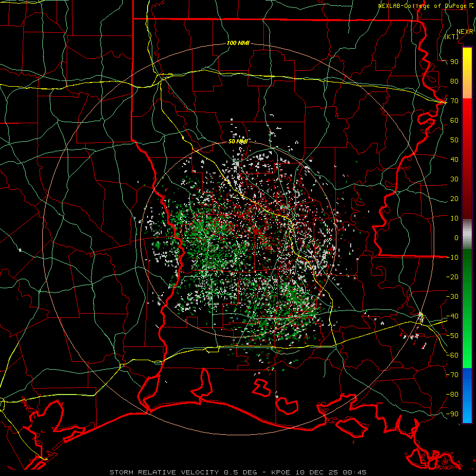Click the positive 50 scale label
This screenshot has height=476, width=476.
(454, 140)
